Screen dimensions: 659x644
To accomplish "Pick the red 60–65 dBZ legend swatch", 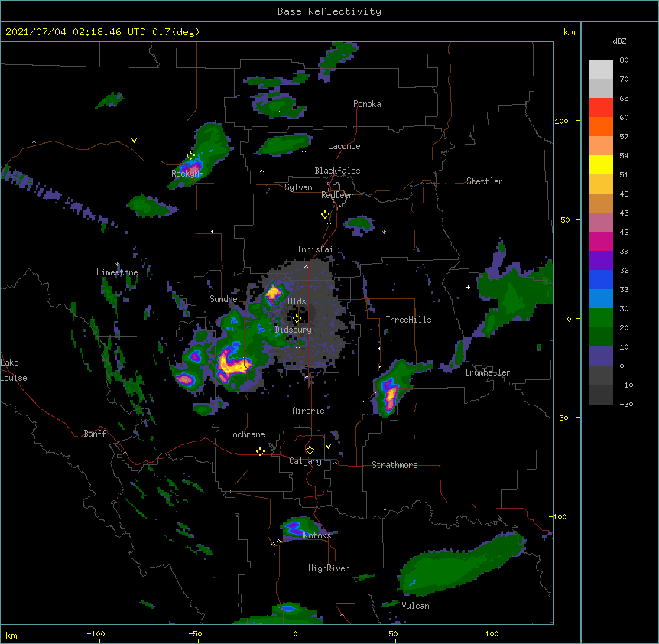I will [x=601, y=107].
